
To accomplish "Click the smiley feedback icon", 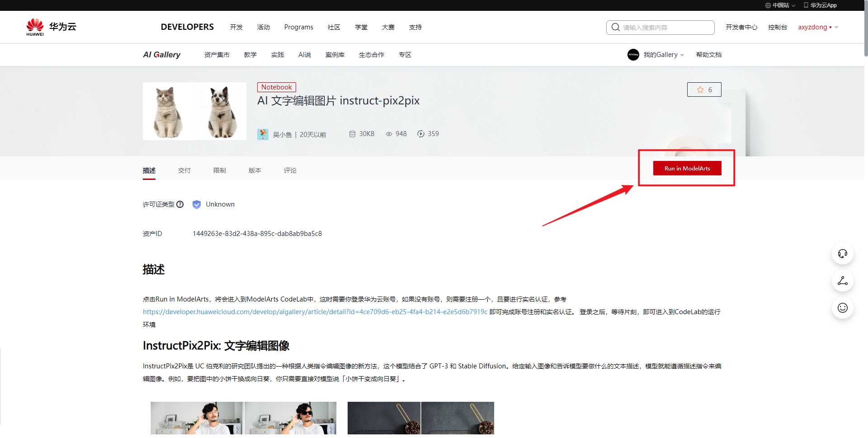I will click(843, 308).
